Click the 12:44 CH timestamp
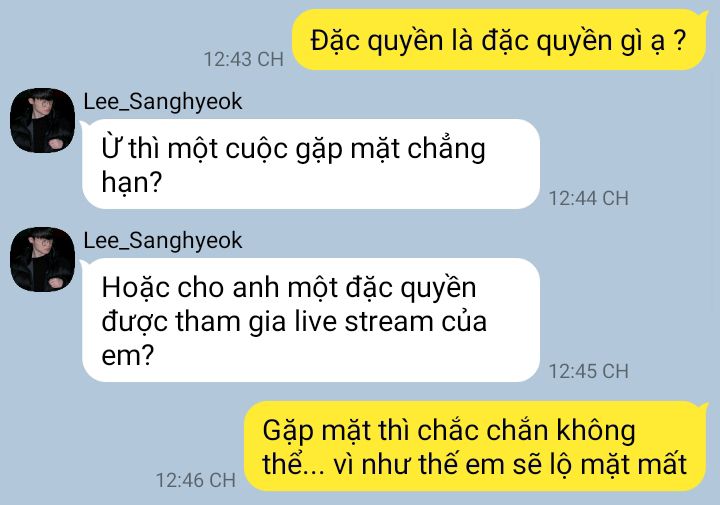 (x=589, y=198)
